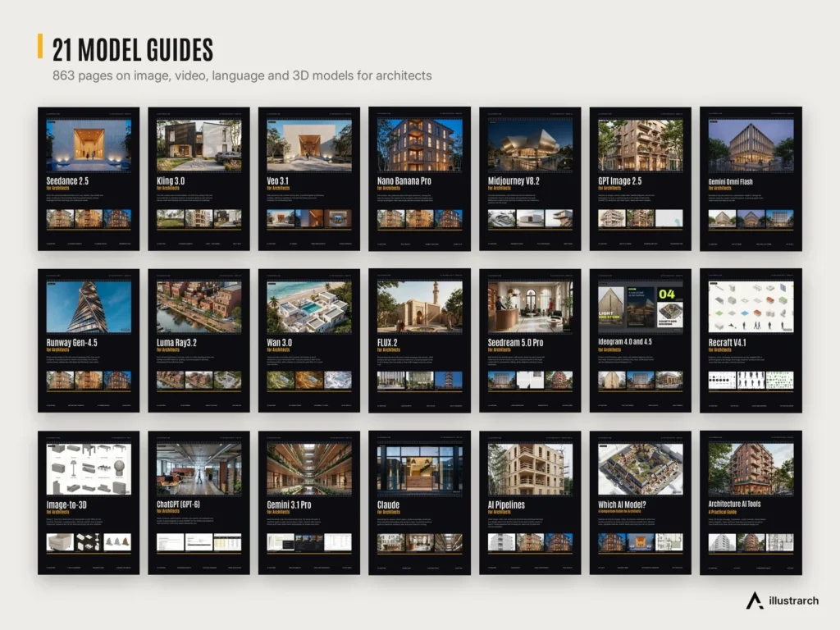Click the illustrarch logo icon

[755, 600]
